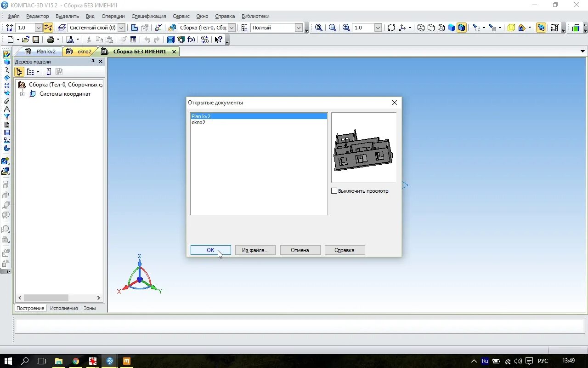
Task: Click the Save diskette icon
Action: click(x=36, y=40)
